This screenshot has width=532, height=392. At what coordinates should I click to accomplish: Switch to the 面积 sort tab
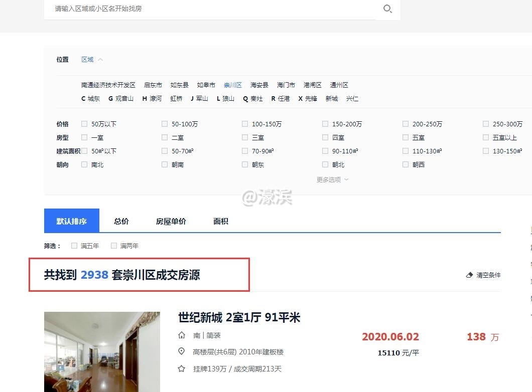(219, 221)
